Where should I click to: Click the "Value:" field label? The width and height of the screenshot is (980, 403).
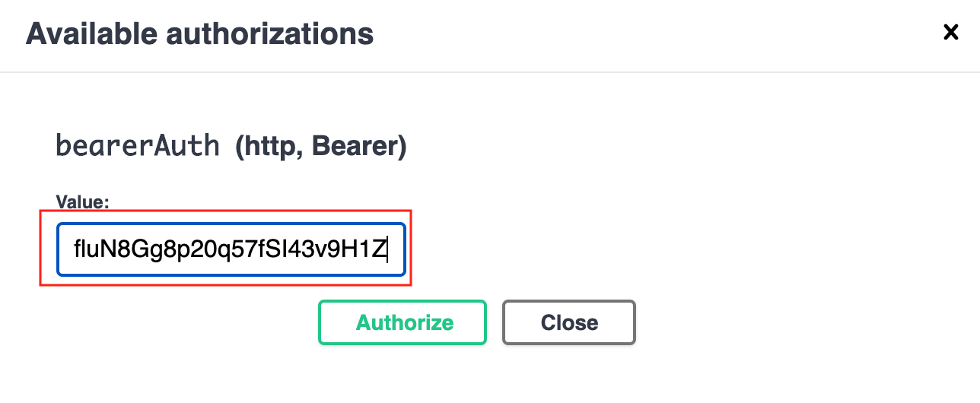click(x=82, y=202)
